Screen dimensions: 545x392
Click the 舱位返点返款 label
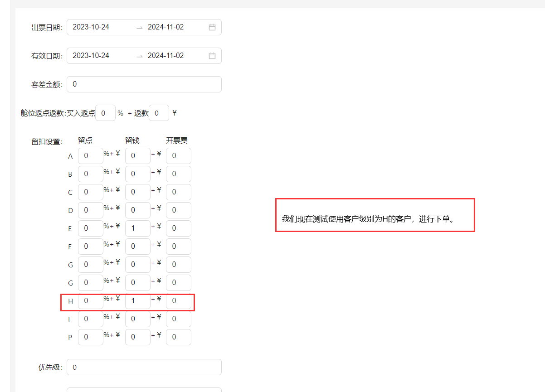click(43, 113)
